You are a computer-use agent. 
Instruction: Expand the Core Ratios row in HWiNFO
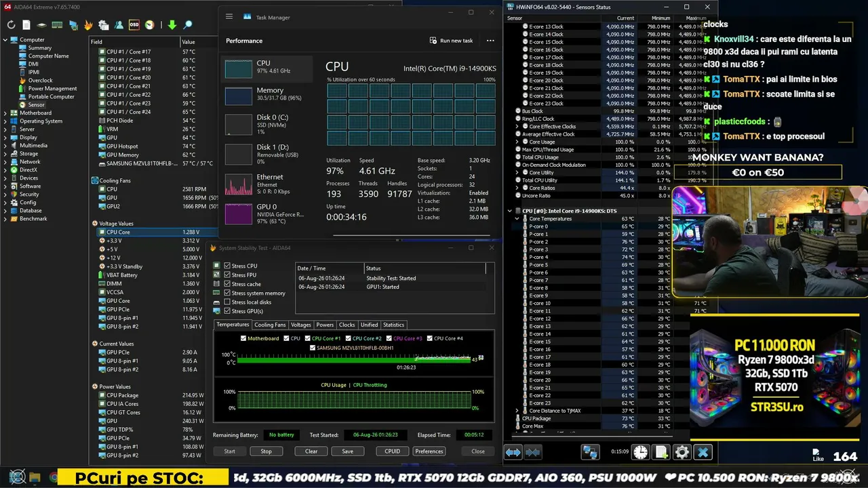click(x=517, y=188)
